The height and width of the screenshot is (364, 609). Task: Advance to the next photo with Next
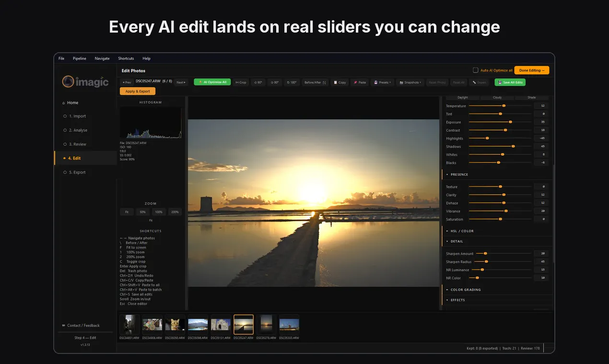pos(181,82)
